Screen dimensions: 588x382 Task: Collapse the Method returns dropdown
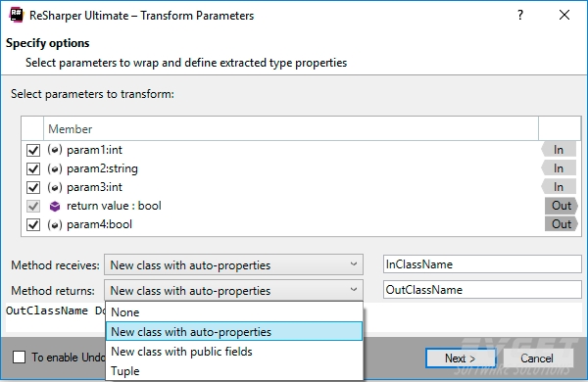(x=233, y=290)
